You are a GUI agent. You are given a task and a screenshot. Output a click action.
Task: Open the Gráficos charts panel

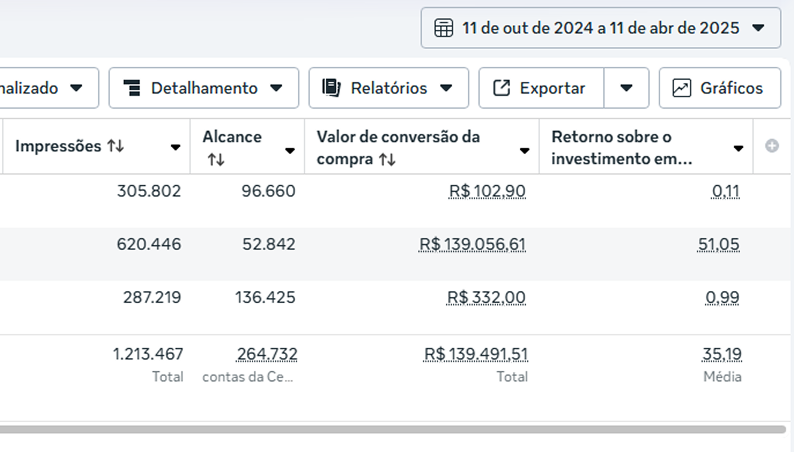pos(719,88)
